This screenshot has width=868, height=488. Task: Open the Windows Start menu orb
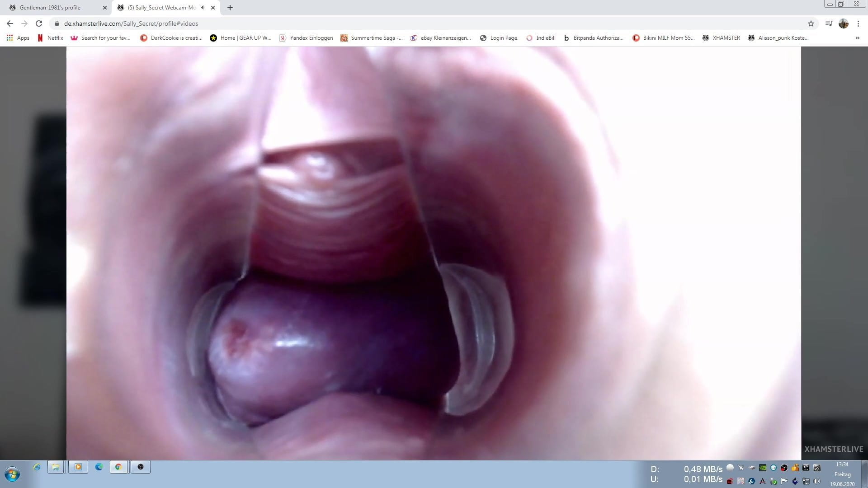click(12, 474)
